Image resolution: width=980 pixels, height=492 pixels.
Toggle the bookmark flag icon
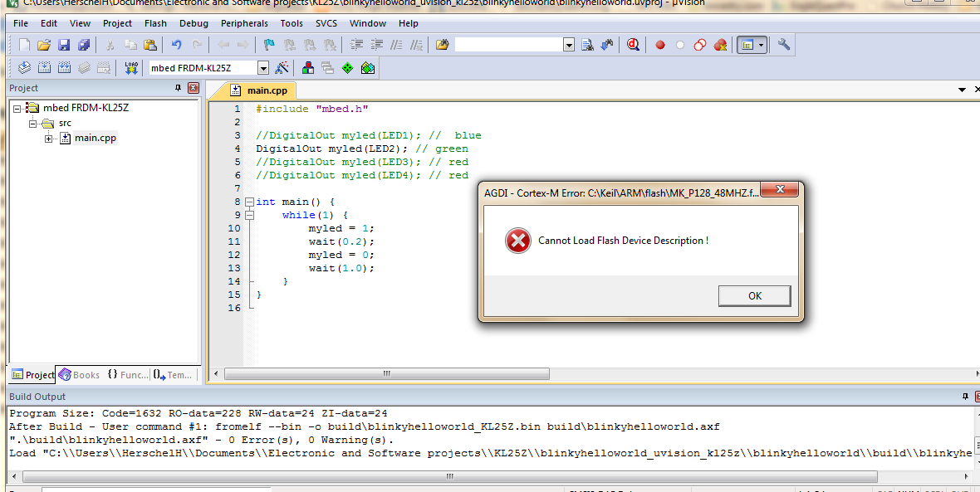pyautogui.click(x=269, y=45)
